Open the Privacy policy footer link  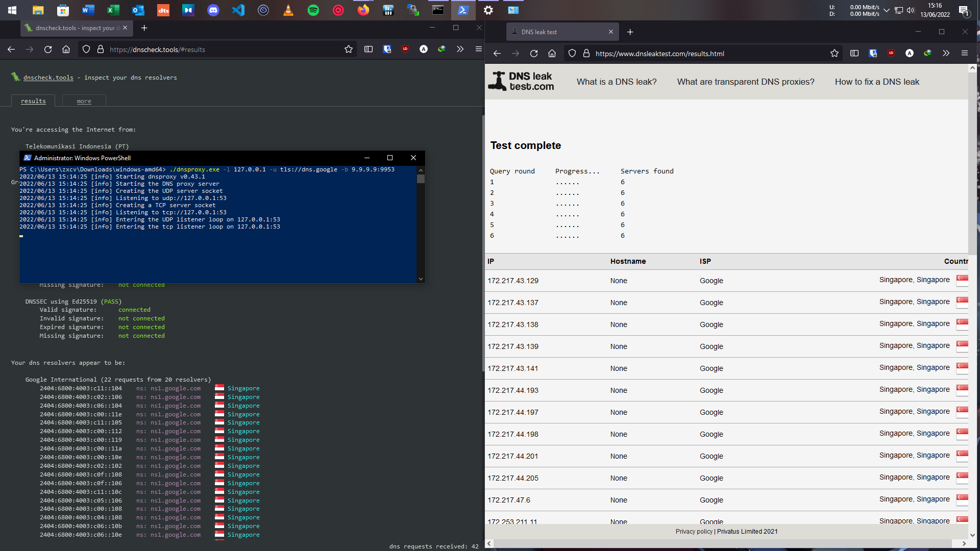694,532
